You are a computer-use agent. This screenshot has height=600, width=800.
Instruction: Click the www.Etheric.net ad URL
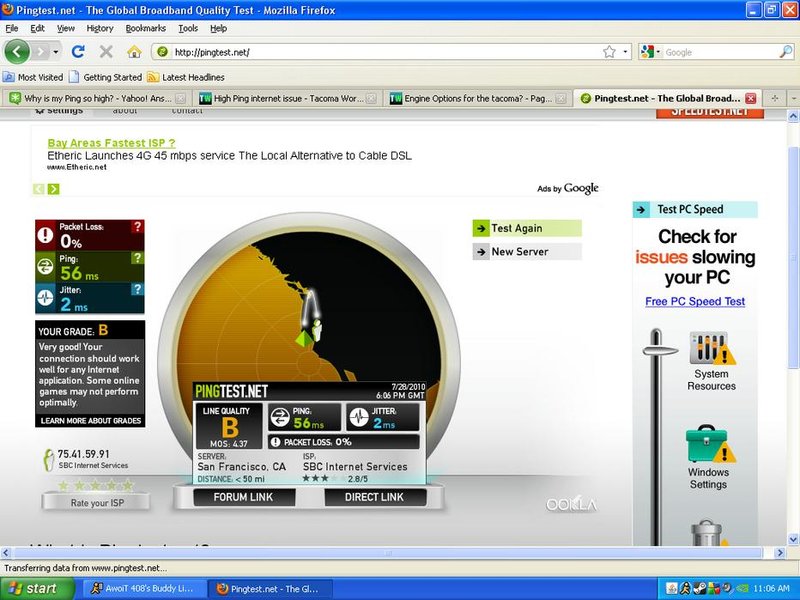pyautogui.click(x=77, y=167)
